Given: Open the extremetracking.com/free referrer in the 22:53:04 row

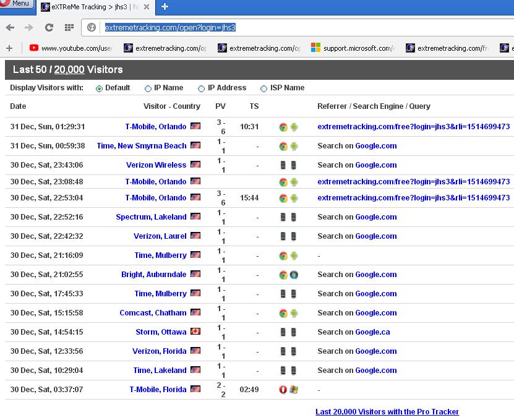Looking at the screenshot, I should [x=414, y=198].
